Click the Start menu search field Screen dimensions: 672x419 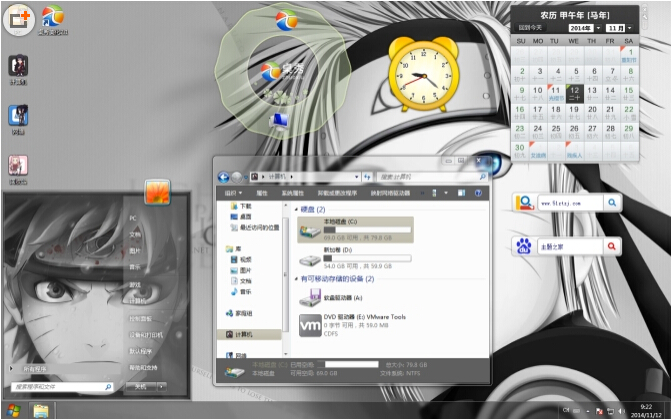[x=62, y=387]
